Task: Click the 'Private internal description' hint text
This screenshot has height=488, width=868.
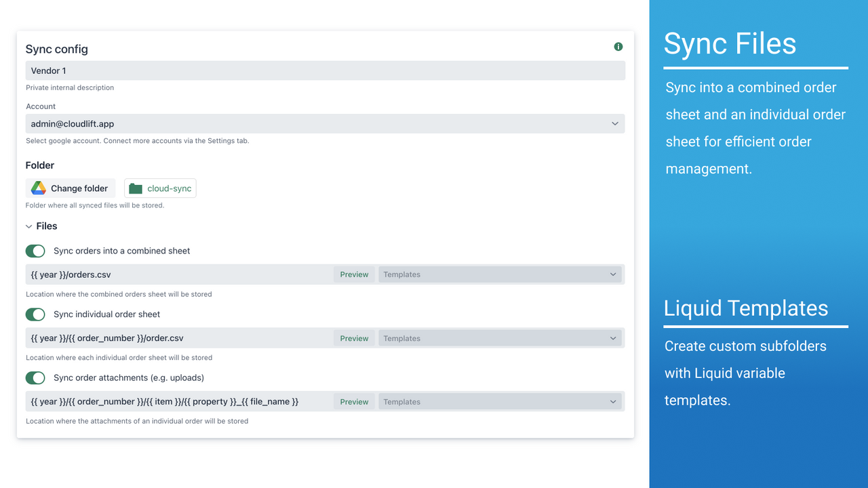Action: coord(70,87)
